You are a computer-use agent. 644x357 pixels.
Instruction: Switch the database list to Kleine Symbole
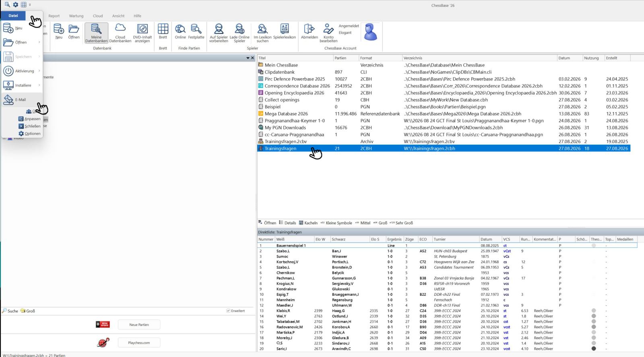336,223
